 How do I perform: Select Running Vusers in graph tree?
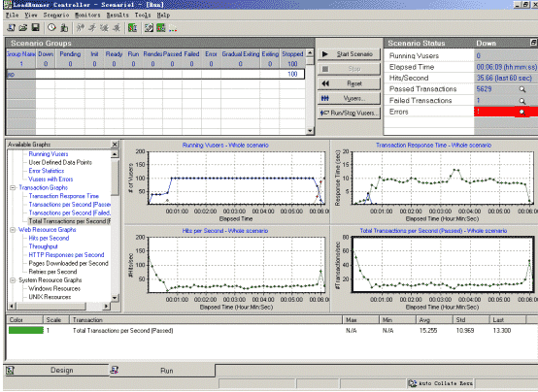click(49, 154)
